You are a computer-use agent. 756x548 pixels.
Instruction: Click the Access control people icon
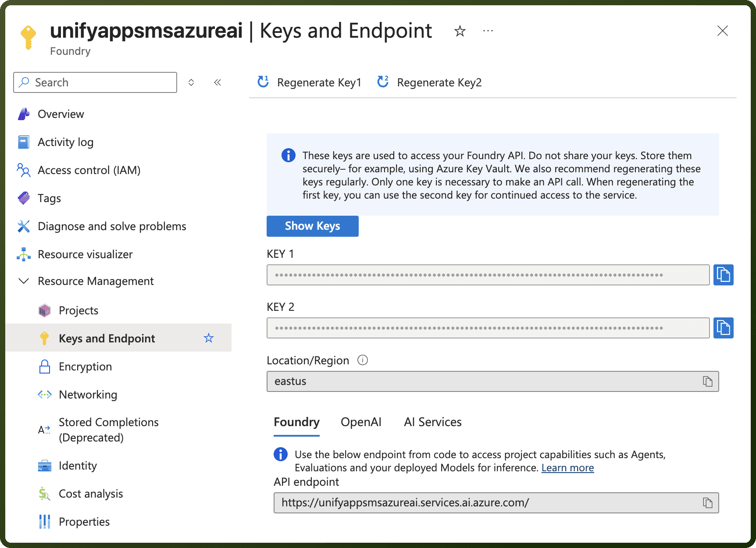(x=24, y=170)
